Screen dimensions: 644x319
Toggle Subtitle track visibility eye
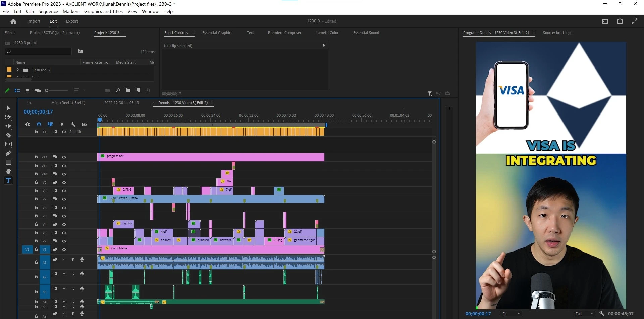pos(64,132)
